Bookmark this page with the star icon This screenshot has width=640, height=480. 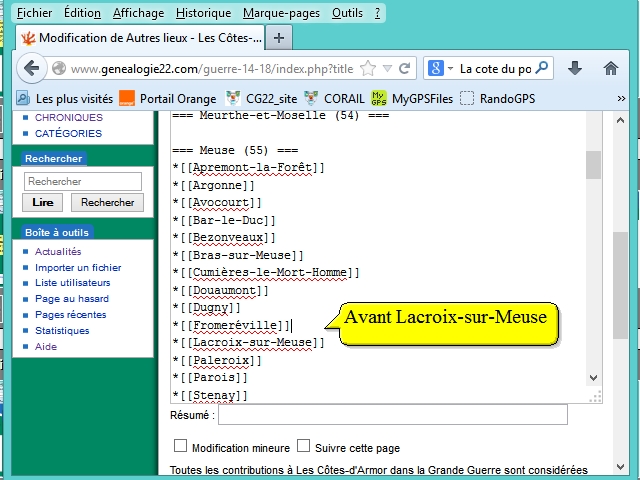pos(368,69)
